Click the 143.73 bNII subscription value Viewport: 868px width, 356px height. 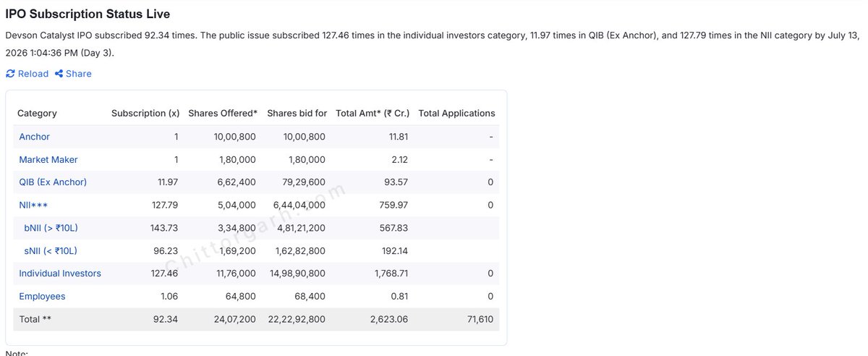[163, 228]
